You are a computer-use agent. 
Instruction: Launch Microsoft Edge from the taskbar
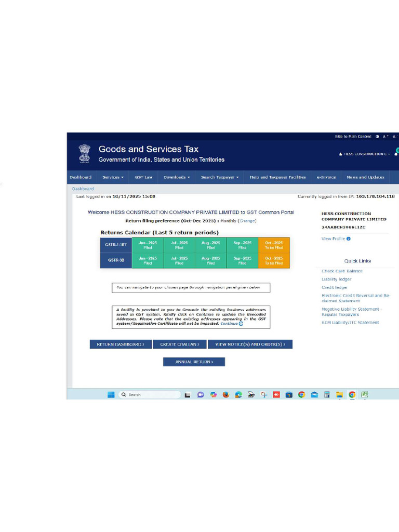click(x=238, y=395)
